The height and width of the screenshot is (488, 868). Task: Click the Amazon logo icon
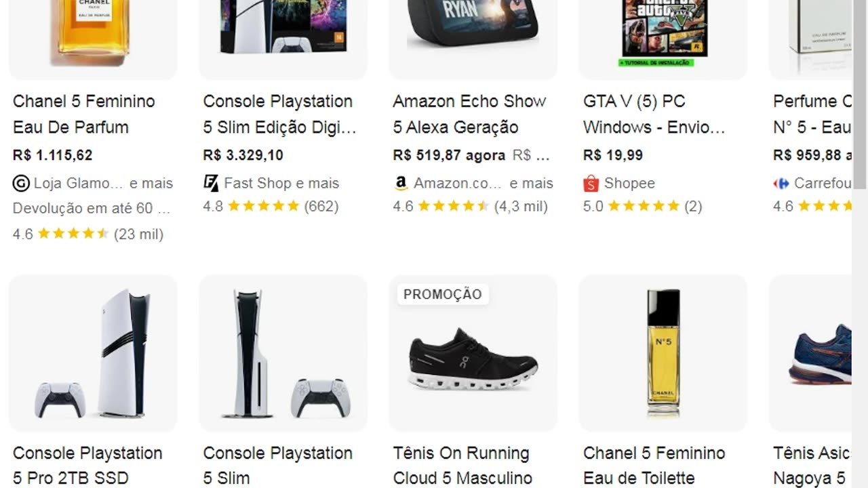tap(401, 183)
